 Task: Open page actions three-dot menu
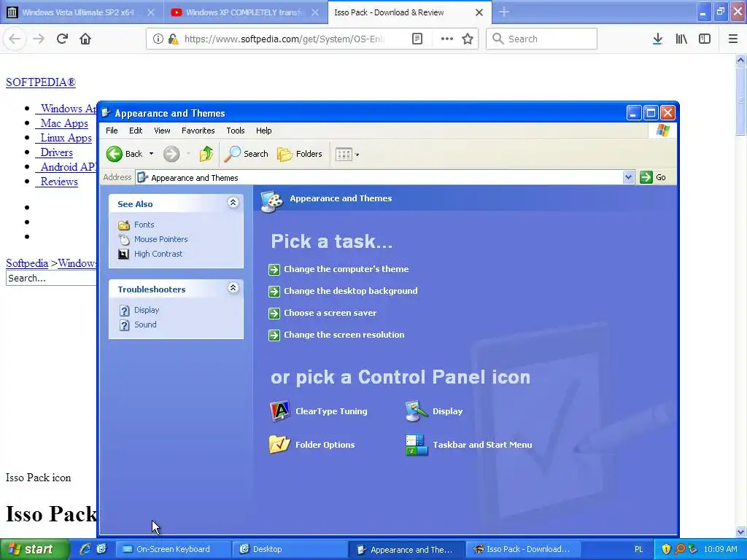(x=447, y=39)
